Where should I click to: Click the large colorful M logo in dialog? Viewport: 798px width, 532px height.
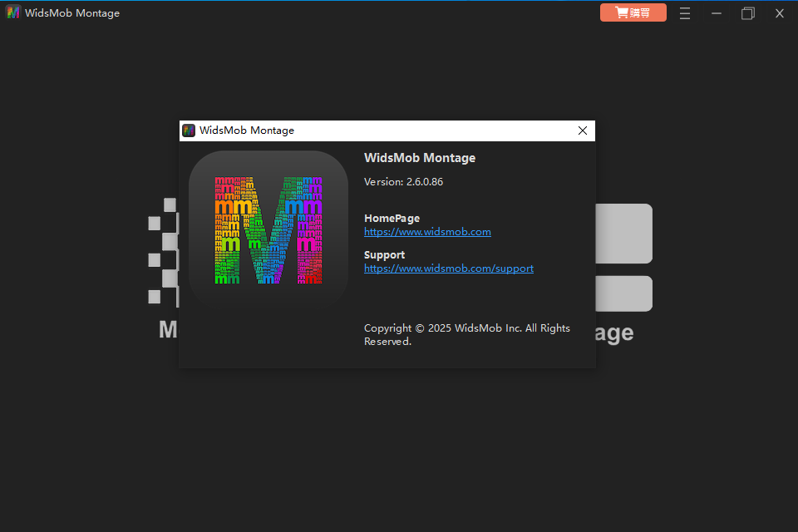268,230
